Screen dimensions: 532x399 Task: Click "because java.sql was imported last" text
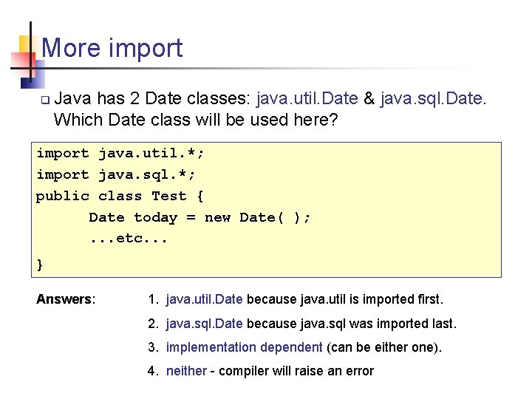[x=352, y=324]
